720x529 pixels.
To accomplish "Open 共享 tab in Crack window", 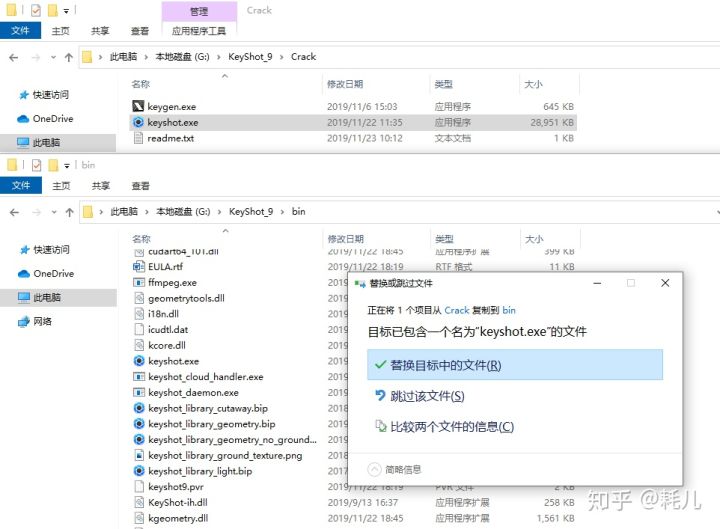I will point(100,31).
